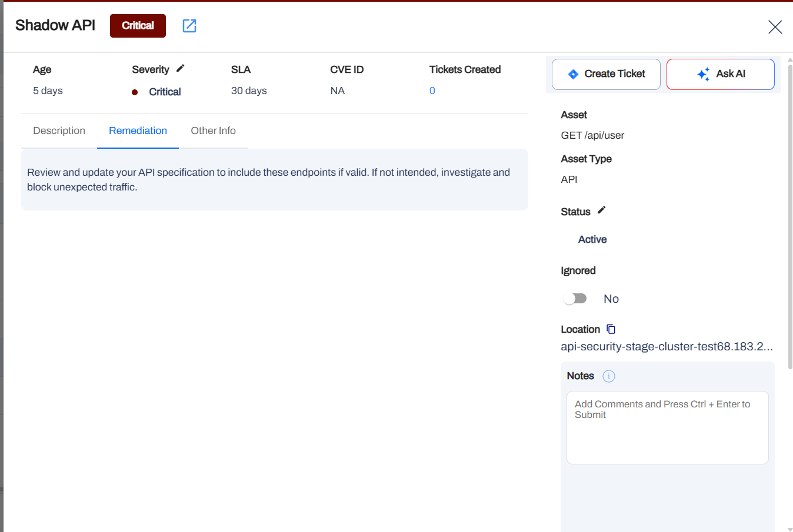793x532 pixels.
Task: Click the Notes comment text field
Action: click(x=667, y=427)
